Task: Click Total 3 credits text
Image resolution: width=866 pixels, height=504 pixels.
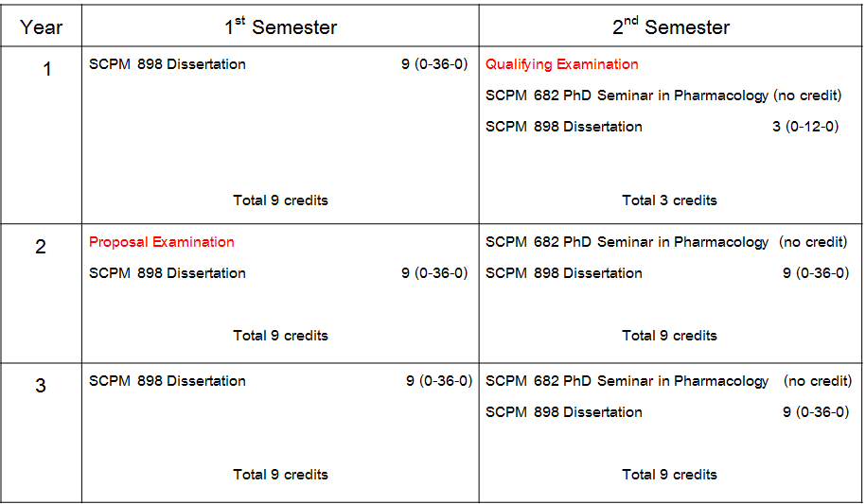Action: coord(669,200)
